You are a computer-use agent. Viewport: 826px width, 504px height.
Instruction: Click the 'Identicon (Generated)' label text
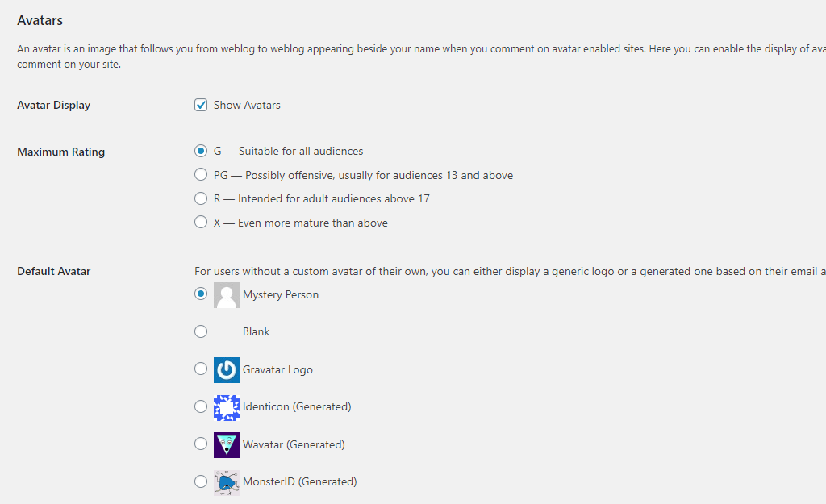tap(297, 406)
